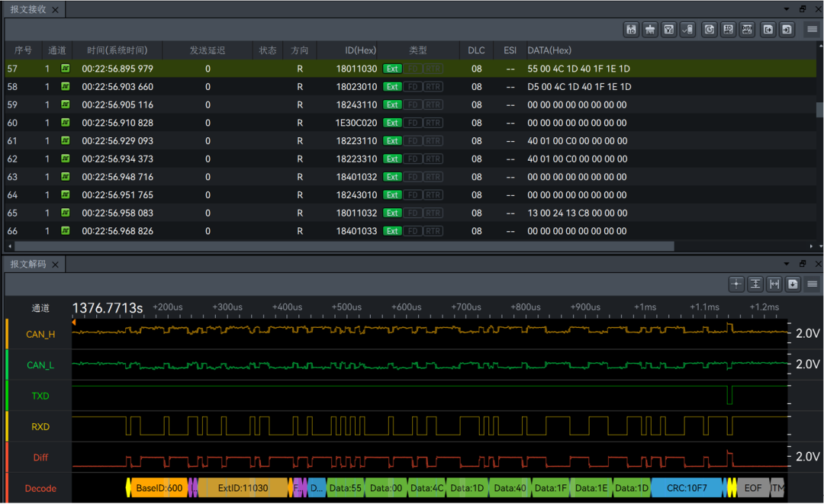Click the Ext badge in row 65
The height and width of the screenshot is (504, 824).
point(392,213)
